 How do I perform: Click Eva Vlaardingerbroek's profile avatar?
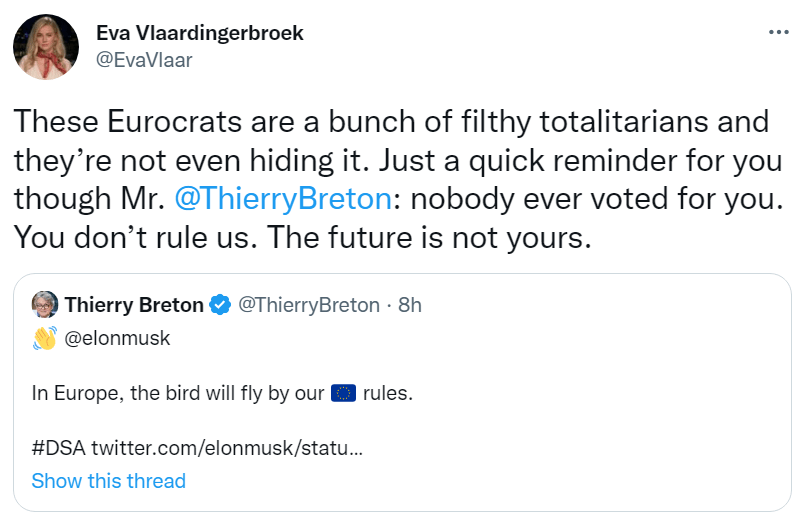pyautogui.click(x=46, y=46)
